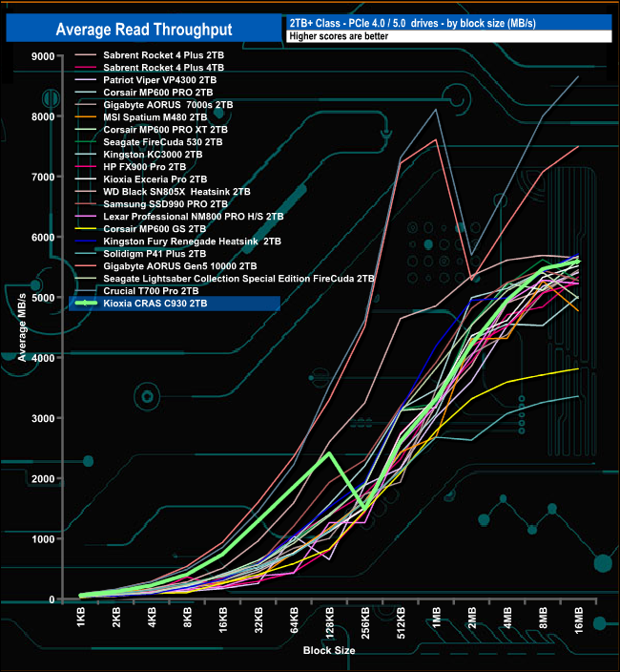Click the Block Size axis title
Image resolution: width=620 pixels, height=672 pixels.
coord(329,650)
